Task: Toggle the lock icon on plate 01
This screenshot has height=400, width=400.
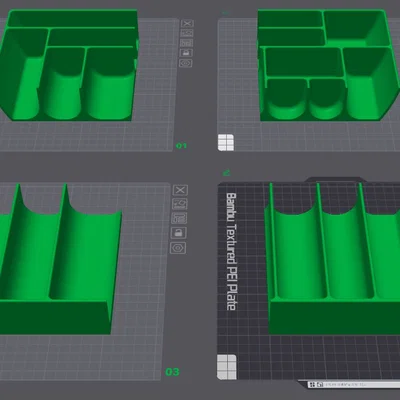Action: point(186,53)
